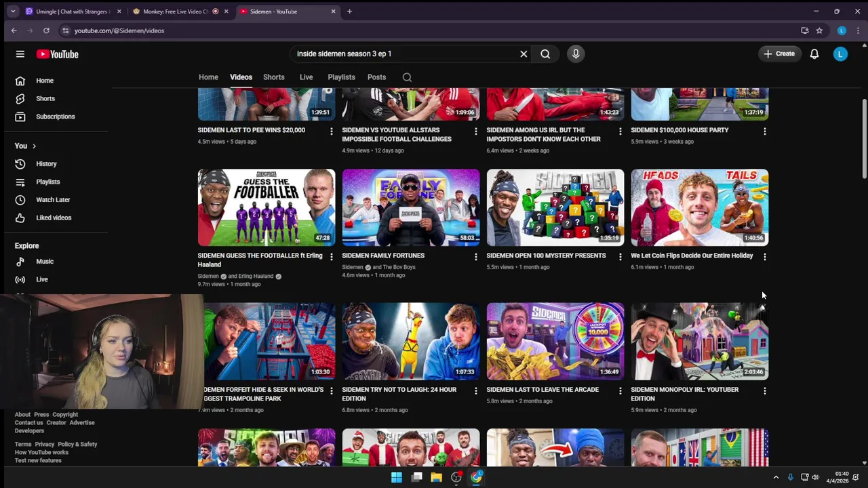868x488 pixels.
Task: Click the Erling Haaland channel link
Action: [255, 277]
